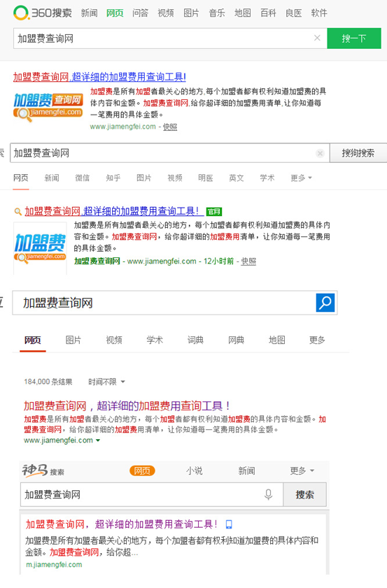Open 良医 tab in 360搜索
The width and height of the screenshot is (387, 588).
pos(293,13)
